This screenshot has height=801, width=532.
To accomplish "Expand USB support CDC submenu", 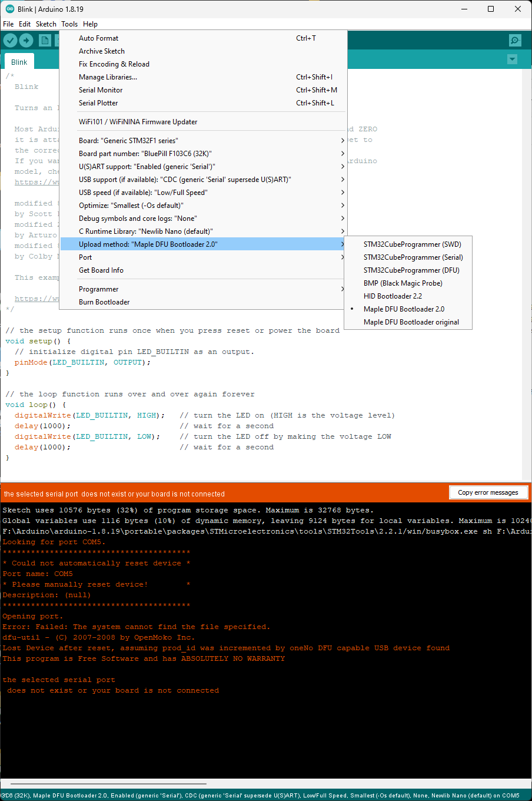I will click(x=204, y=180).
